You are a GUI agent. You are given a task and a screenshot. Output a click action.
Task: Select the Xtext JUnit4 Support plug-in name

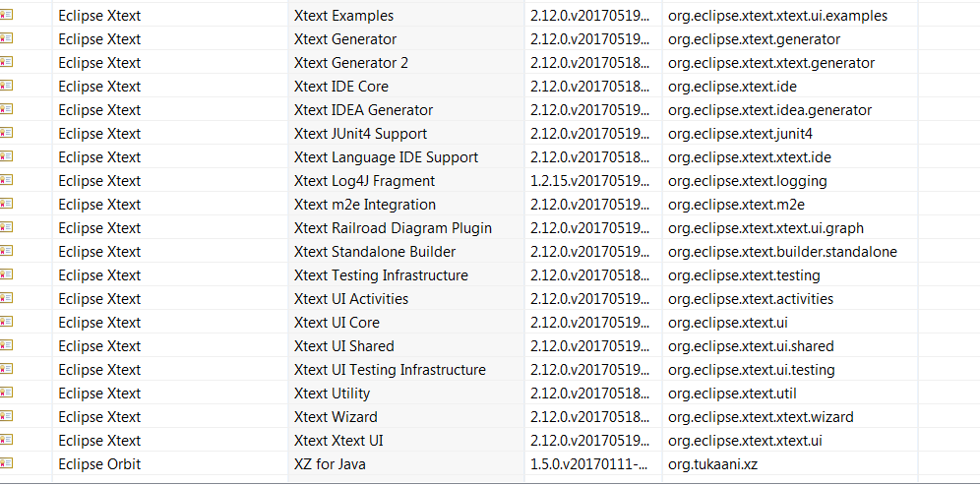coord(361,133)
